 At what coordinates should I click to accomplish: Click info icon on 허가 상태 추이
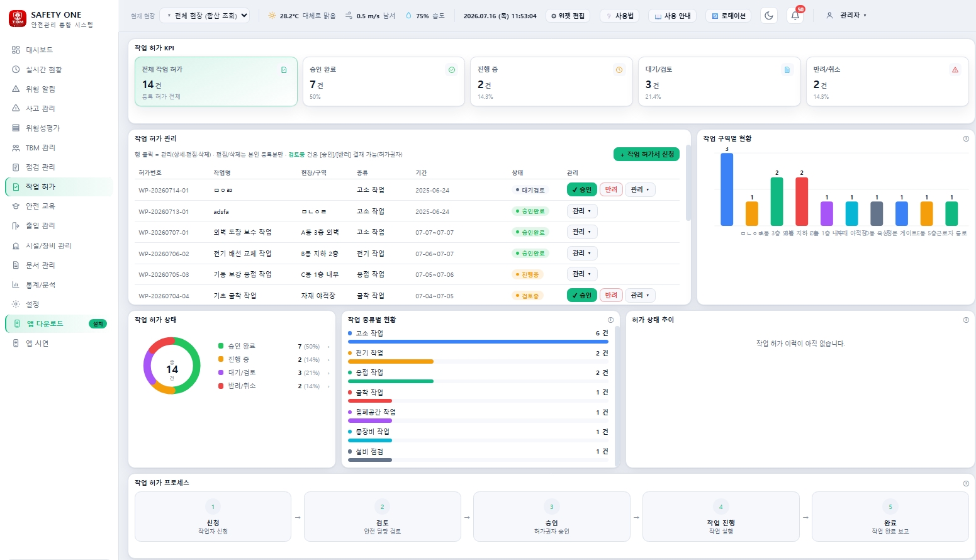pos(966,320)
